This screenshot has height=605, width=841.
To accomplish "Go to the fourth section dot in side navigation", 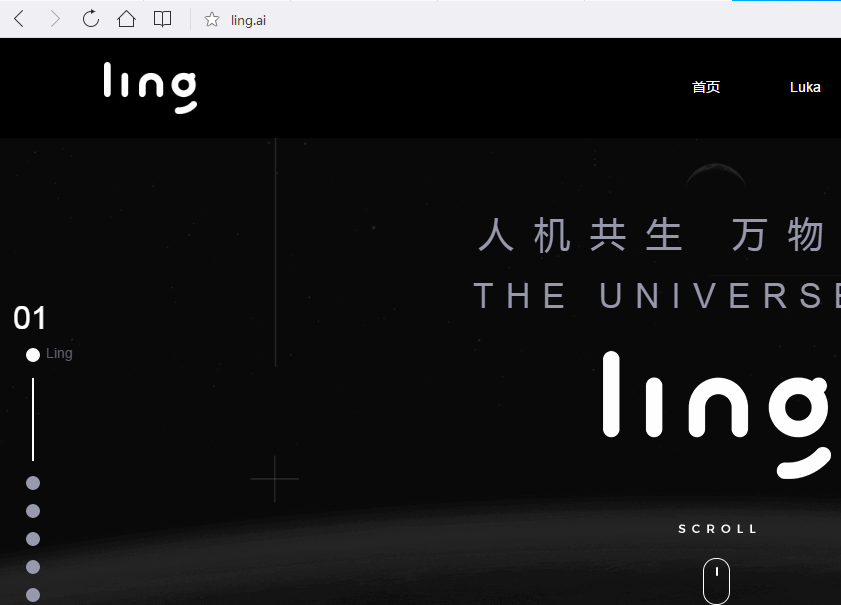I will [x=33, y=539].
